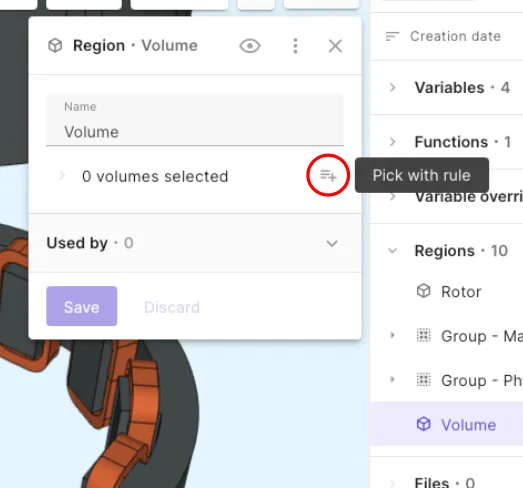Expand the Group - Ma tree item
The image size is (523, 488).
point(393,335)
